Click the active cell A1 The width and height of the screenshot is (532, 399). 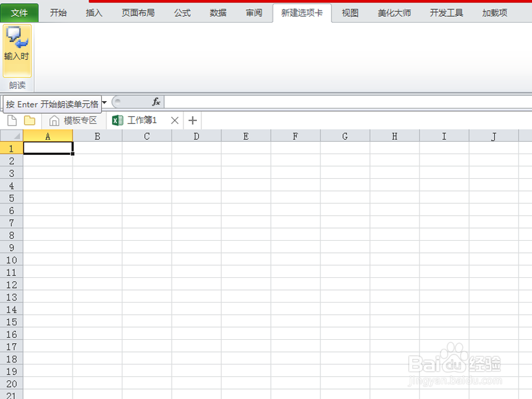pyautogui.click(x=48, y=148)
